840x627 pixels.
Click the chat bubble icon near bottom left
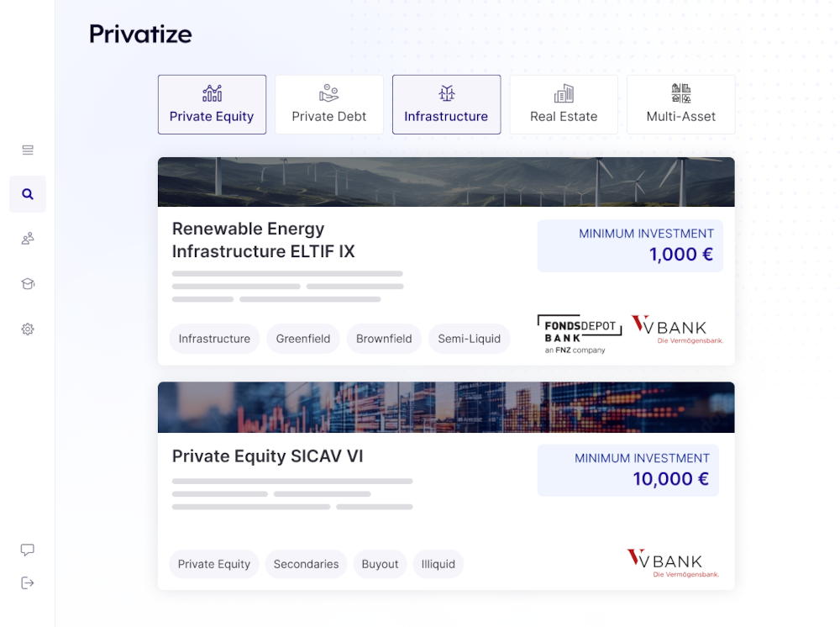(27, 549)
